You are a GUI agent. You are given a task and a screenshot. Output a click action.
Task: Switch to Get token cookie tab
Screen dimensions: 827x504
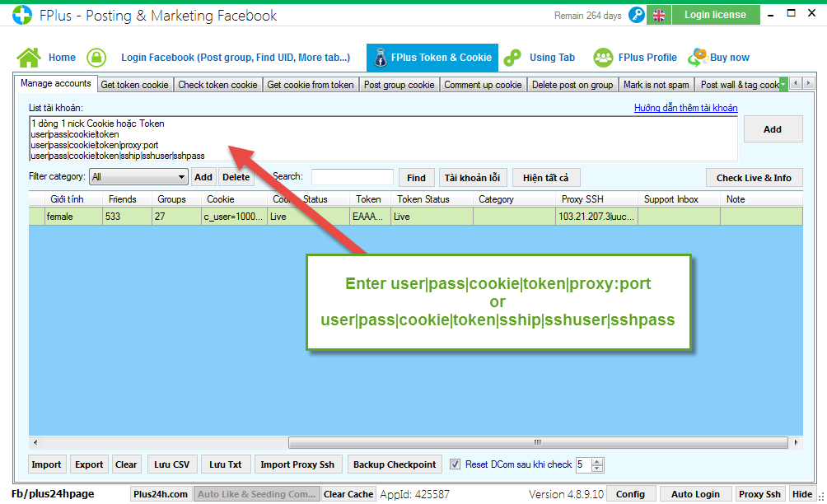(x=134, y=85)
